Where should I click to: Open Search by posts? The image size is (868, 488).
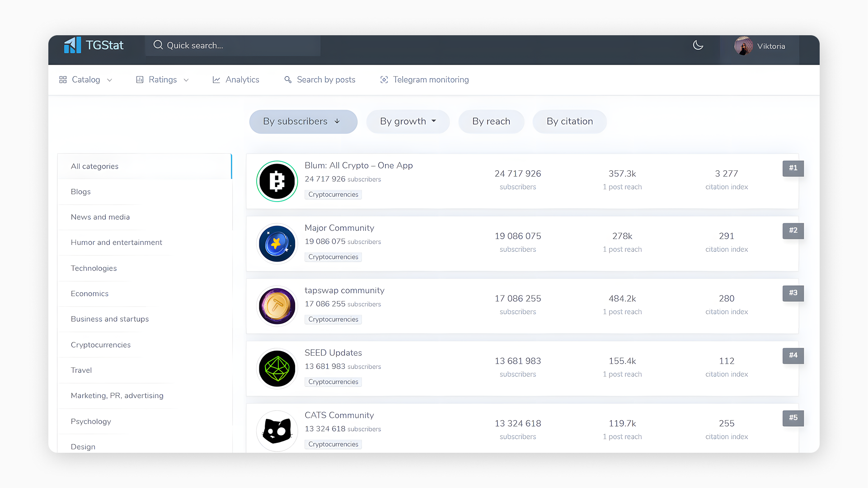point(326,80)
